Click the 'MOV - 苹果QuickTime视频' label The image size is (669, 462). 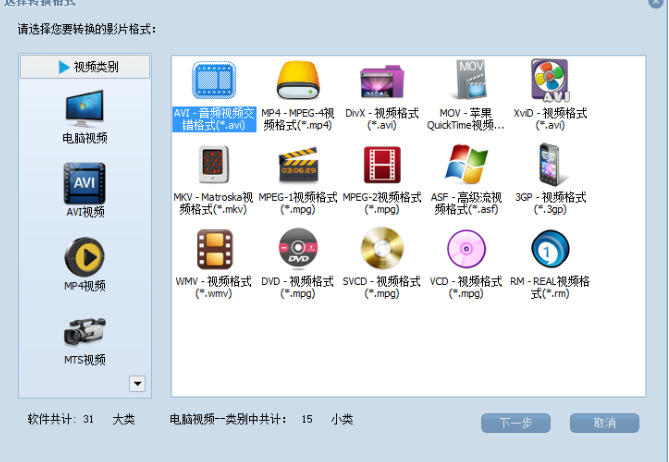465,119
